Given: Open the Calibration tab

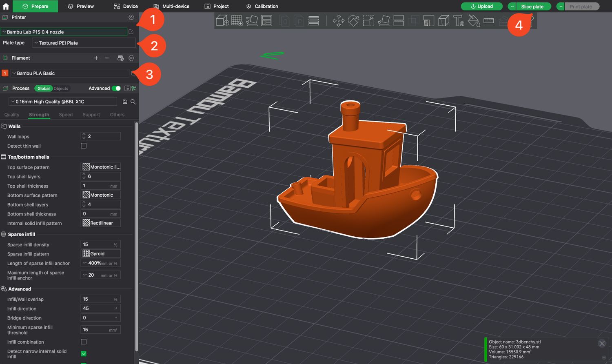Looking at the screenshot, I should click(x=262, y=6).
